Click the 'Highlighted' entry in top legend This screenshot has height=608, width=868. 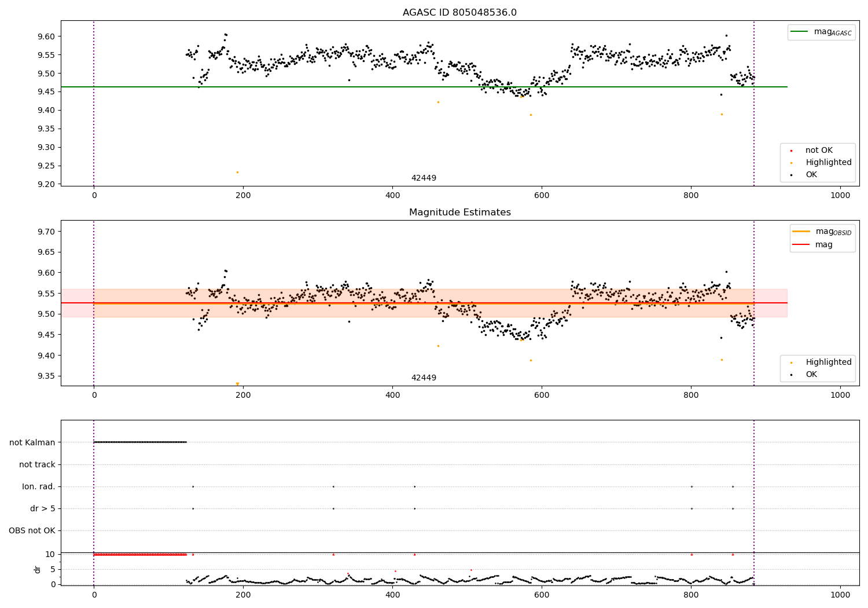point(828,163)
